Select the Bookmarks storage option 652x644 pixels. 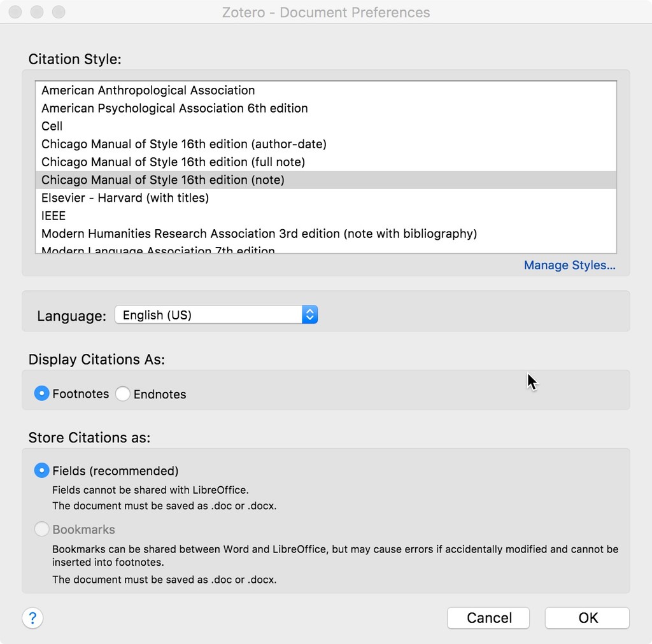tap(41, 529)
